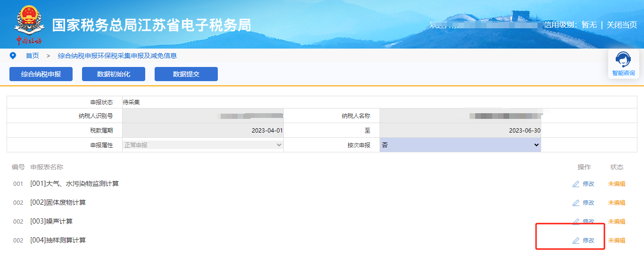Select the [003]噪声计算 form name
The image size is (644, 275).
coord(51,221)
